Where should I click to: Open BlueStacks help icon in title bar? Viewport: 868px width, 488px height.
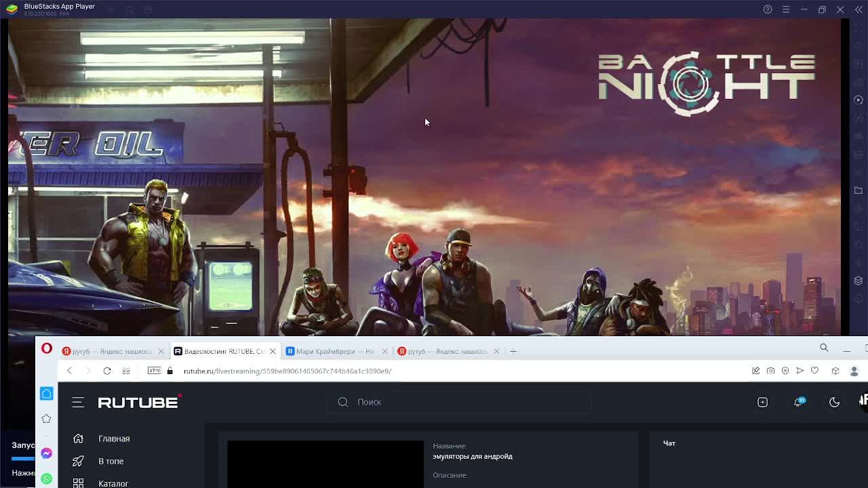click(x=768, y=9)
